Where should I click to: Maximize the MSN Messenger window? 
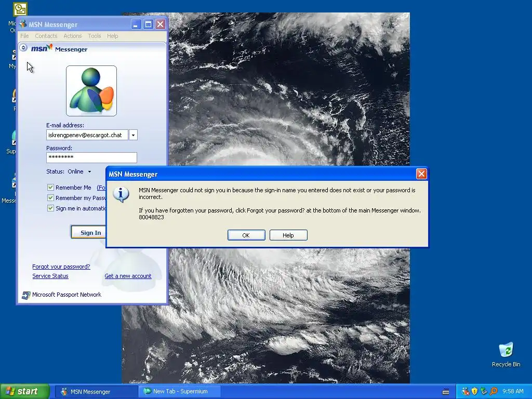click(148, 24)
